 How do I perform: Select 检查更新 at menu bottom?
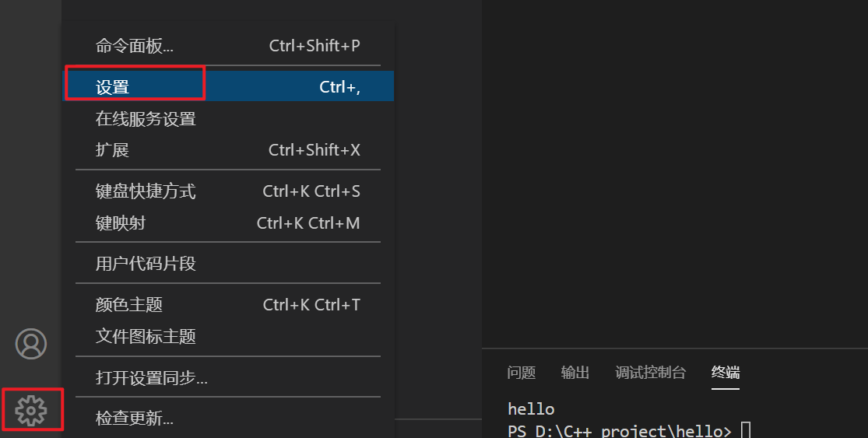click(x=228, y=418)
